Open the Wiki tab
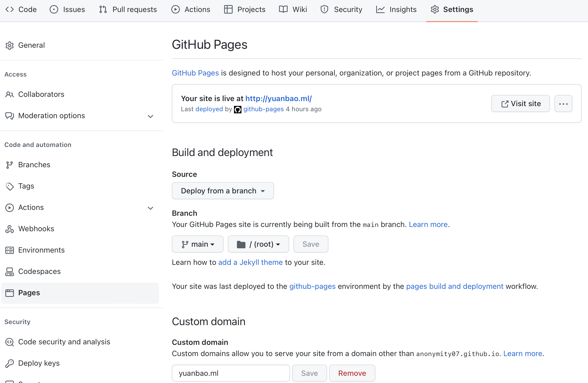This screenshot has height=383, width=588. (293, 10)
